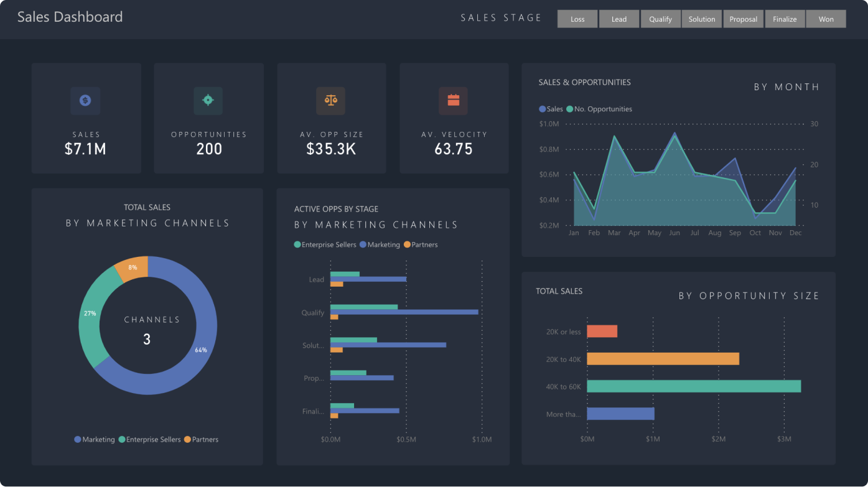Filter by the Won sales stage
Image resolution: width=868 pixels, height=487 pixels.
click(x=826, y=19)
